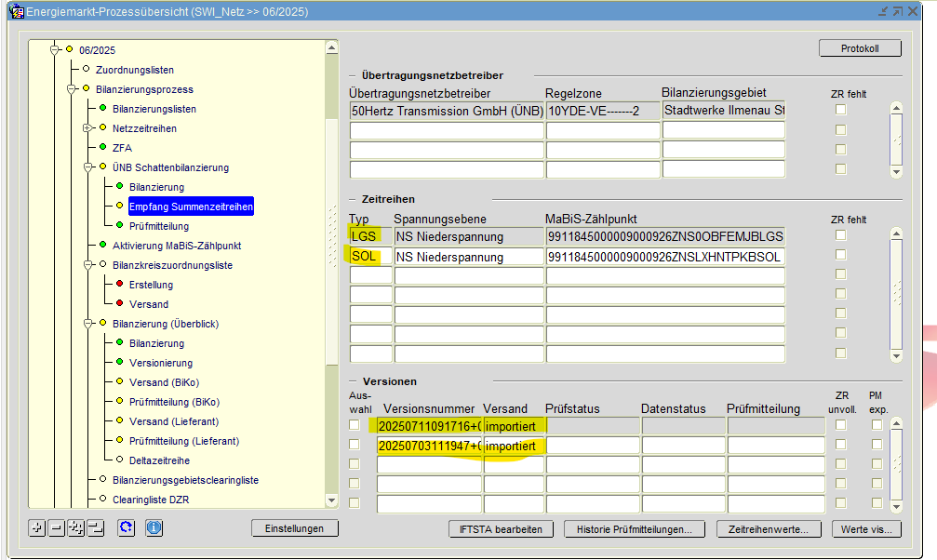Open Zeitreihenwerte... dialog button
The width and height of the screenshot is (937, 560).
(768, 529)
